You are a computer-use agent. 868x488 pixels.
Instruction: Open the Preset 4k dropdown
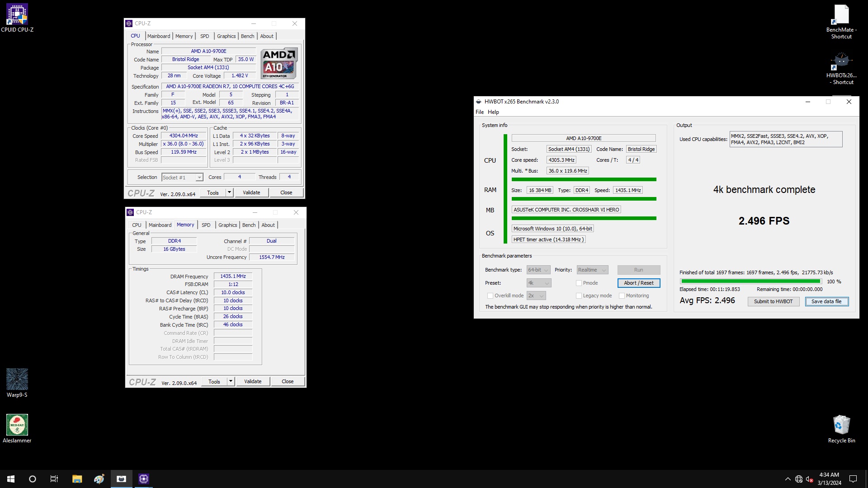click(x=539, y=283)
